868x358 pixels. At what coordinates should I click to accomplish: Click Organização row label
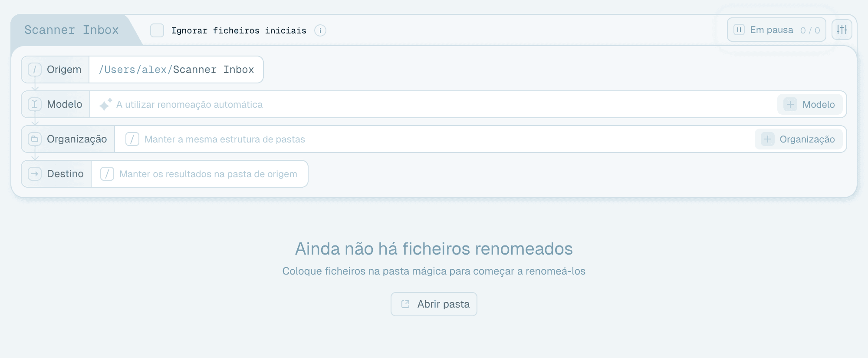tap(77, 139)
